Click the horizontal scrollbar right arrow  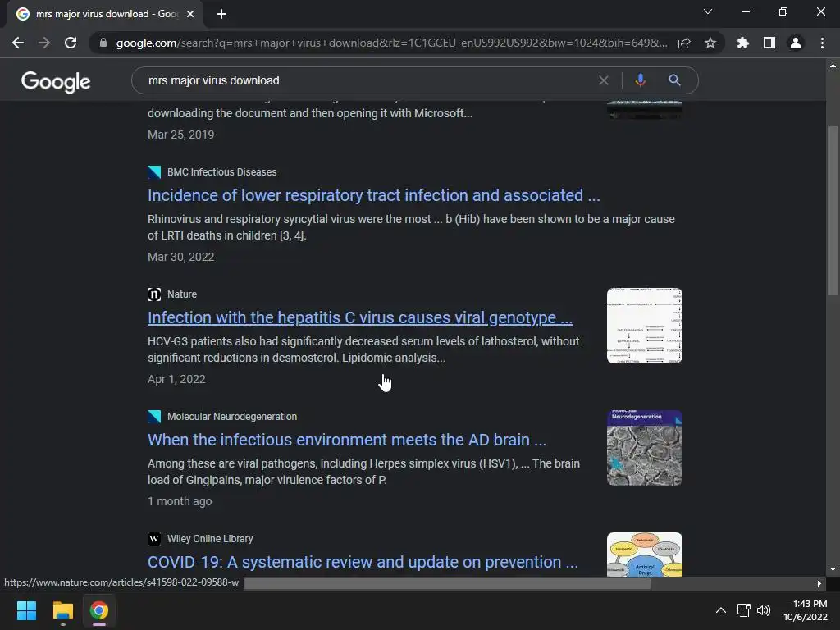819,583
